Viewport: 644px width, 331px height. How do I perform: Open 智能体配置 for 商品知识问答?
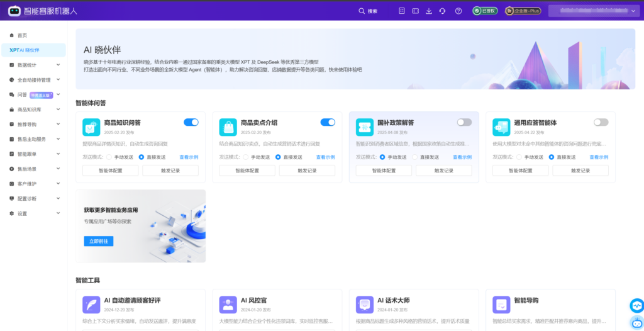click(111, 171)
